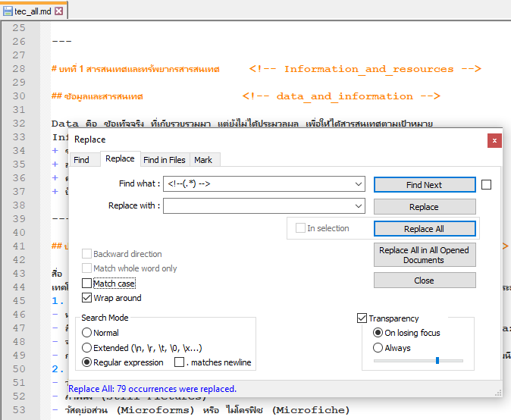Toggle the '. matches newline' checkbox
This screenshot has width=511, height=420.
[x=179, y=362]
